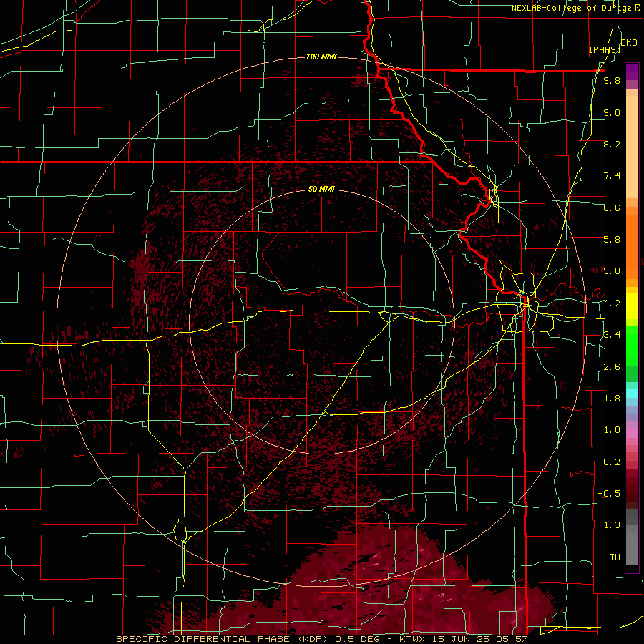
Task: Click the 9.8 color scale value
Action: [x=612, y=80]
